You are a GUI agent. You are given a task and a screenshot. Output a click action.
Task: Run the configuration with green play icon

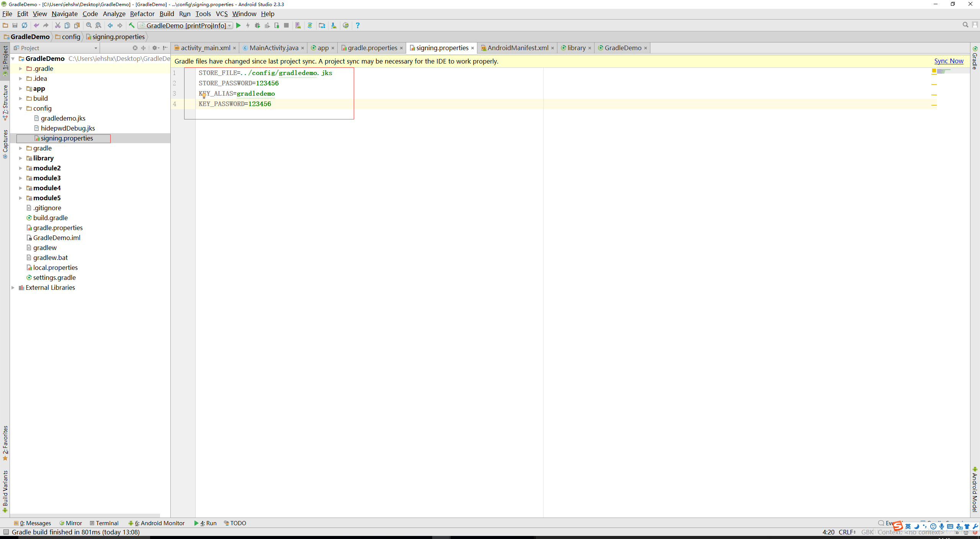(238, 25)
